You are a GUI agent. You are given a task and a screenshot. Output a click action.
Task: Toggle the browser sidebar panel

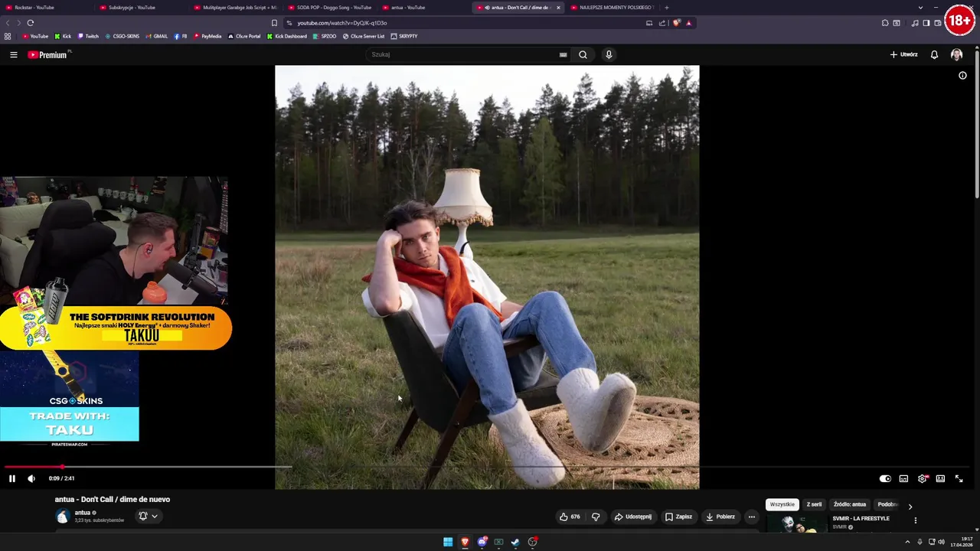(926, 23)
